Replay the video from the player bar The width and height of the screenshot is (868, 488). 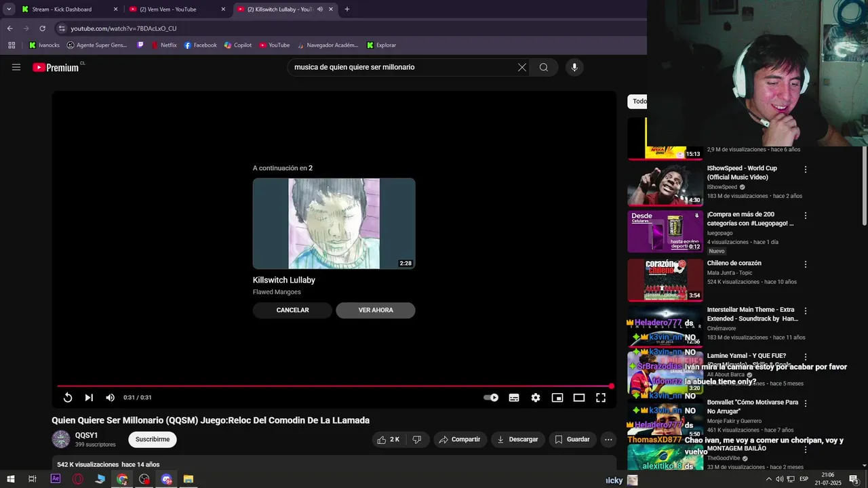pos(68,398)
